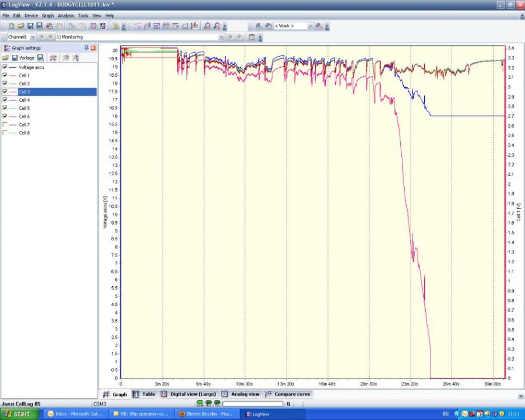Click the New file icon in toolbar
Screen dimensions: 525x420
pos(12,26)
